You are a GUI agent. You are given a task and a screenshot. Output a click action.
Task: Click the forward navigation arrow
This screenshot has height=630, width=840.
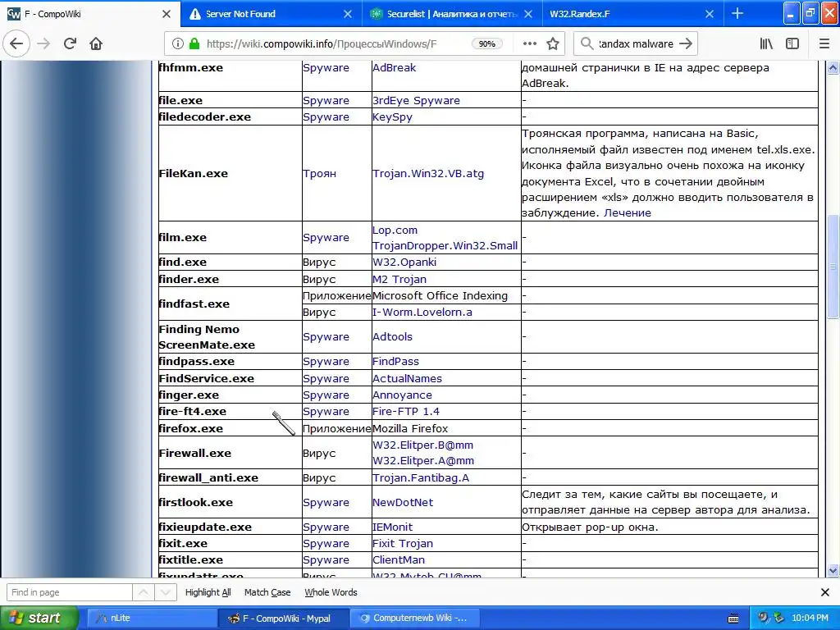pyautogui.click(x=44, y=43)
